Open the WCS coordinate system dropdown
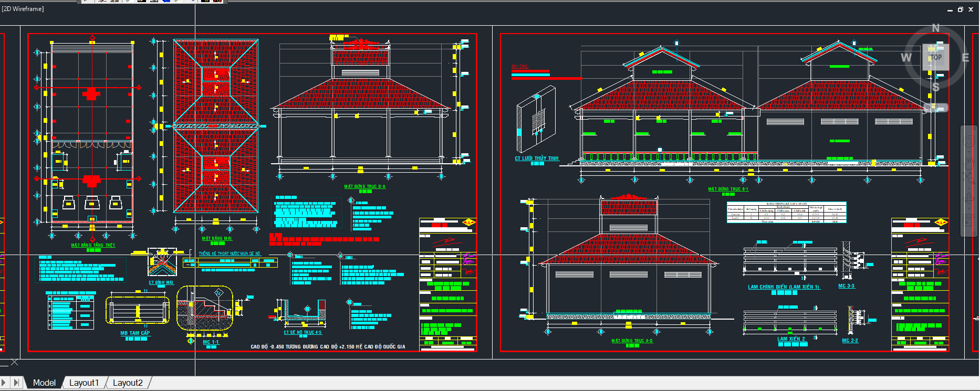This screenshot has height=391, width=980. (935, 108)
